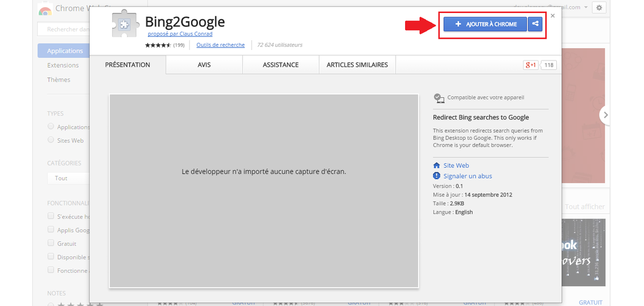This screenshot has height=306, width=644.
Task: Click the Redirect Bing searches to Google heading
Action: click(x=481, y=117)
